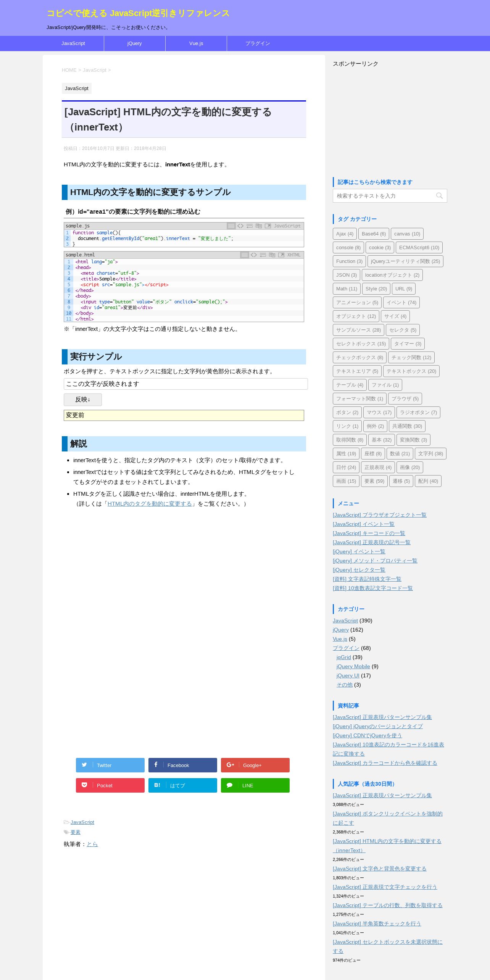
Task: Open the jQuery (162) category link
Action: [x=341, y=630]
